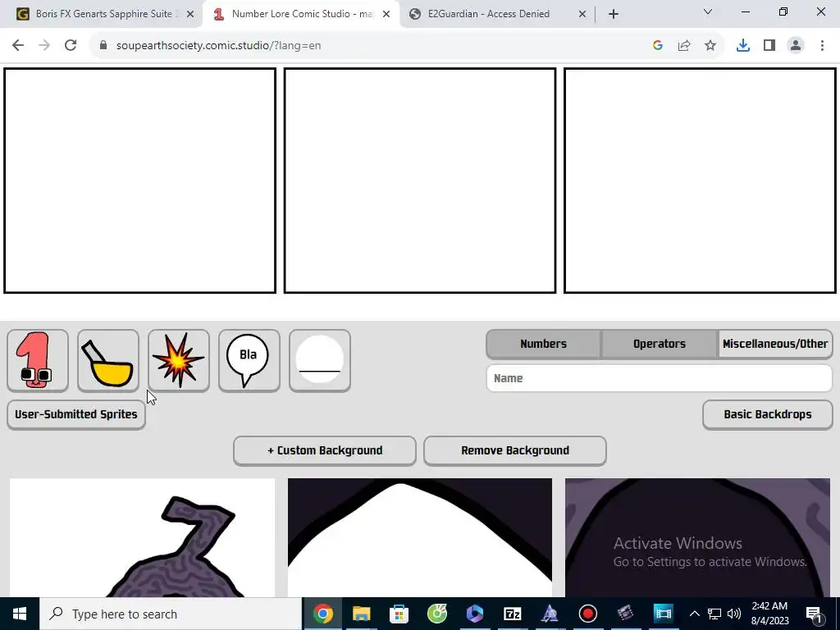Bookmark this page with the star
Viewport: 840px width, 630px height.
pos(710,46)
